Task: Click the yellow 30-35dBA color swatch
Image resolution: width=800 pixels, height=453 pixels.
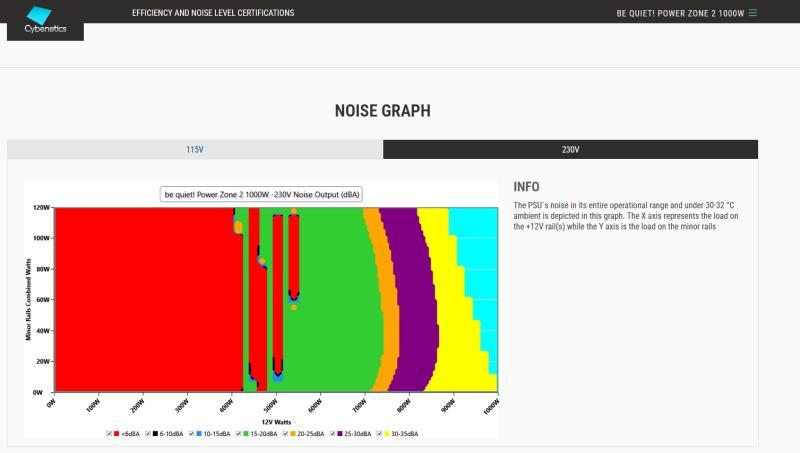Action: 387,434
